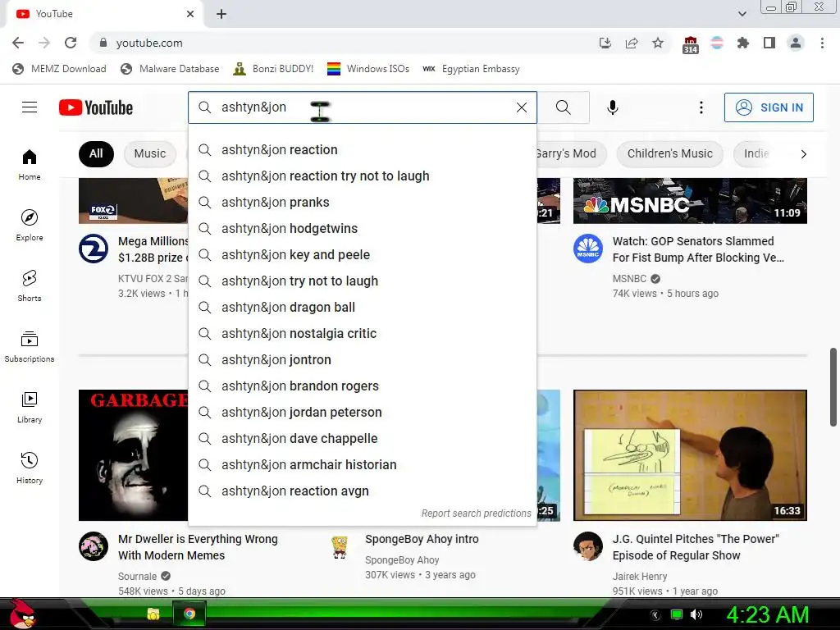
Task: Click the MSNBC channel avatar
Action: point(588,249)
